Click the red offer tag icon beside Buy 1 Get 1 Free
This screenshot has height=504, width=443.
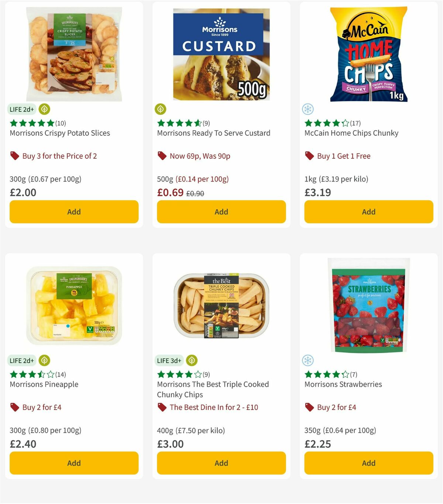[x=309, y=156]
